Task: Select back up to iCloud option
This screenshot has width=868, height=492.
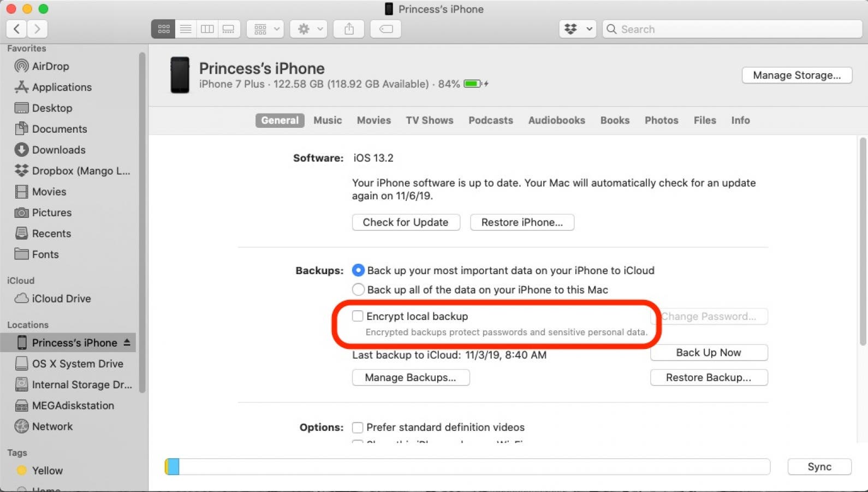Action: click(x=358, y=270)
